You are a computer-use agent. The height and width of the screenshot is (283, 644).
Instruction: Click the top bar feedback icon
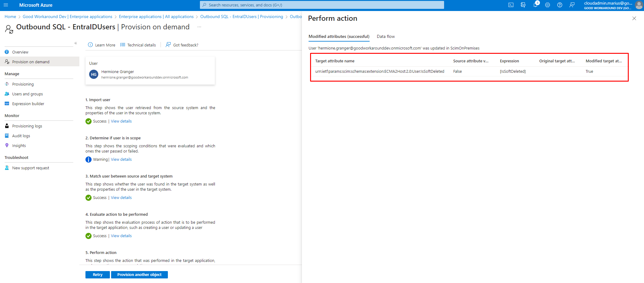tap(572, 5)
